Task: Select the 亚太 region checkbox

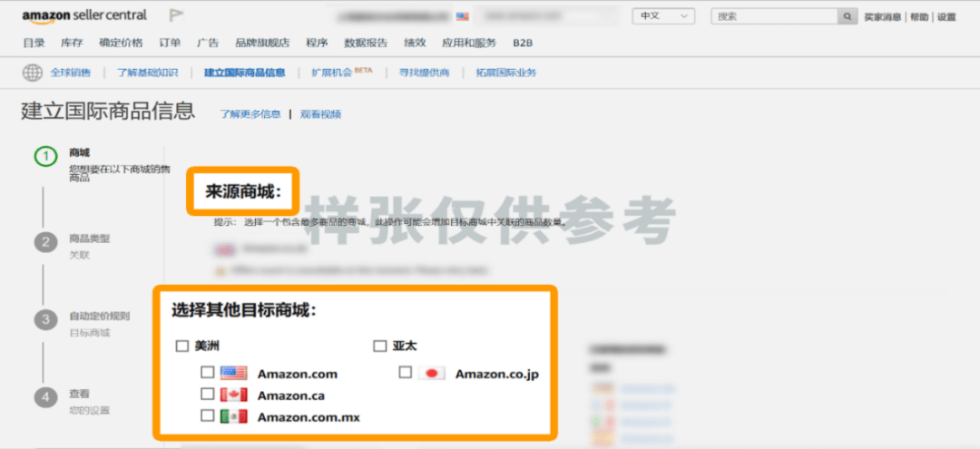Action: click(380, 346)
